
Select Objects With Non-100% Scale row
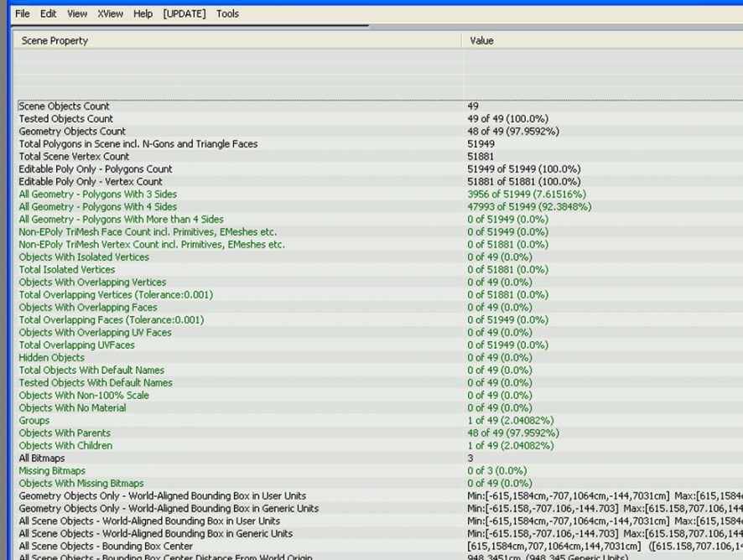pyautogui.click(x=84, y=396)
